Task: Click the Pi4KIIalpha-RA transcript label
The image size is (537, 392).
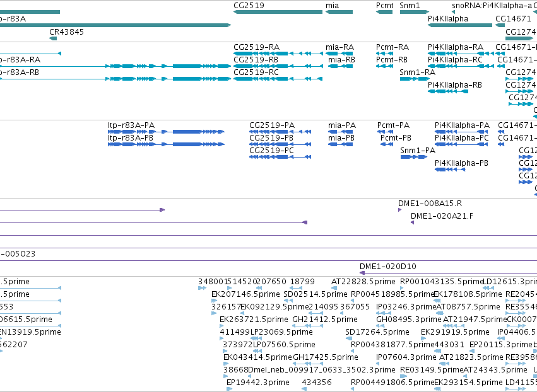Action: pyautogui.click(x=456, y=47)
